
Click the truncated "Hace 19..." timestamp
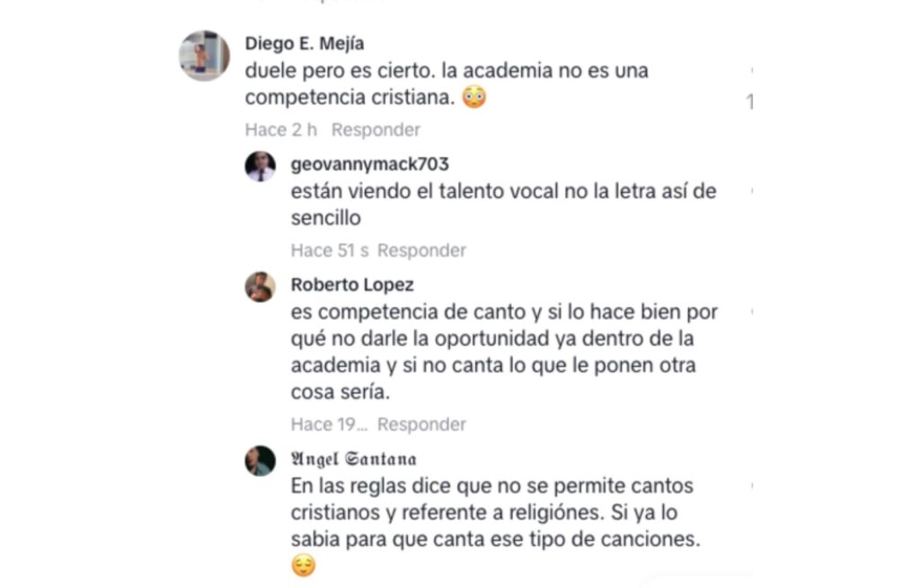click(x=329, y=425)
